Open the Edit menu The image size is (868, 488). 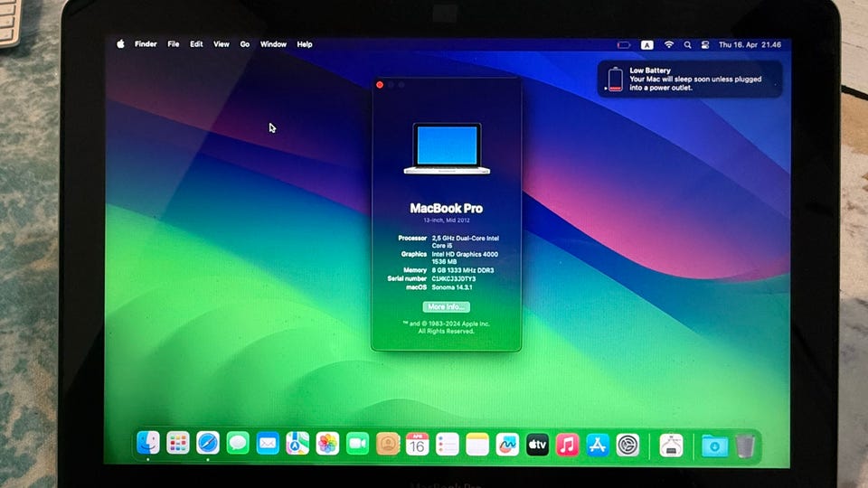click(x=196, y=44)
